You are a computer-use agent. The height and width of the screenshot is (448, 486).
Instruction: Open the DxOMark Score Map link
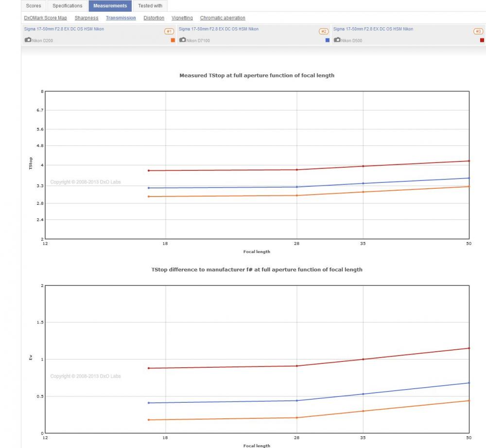46,18
